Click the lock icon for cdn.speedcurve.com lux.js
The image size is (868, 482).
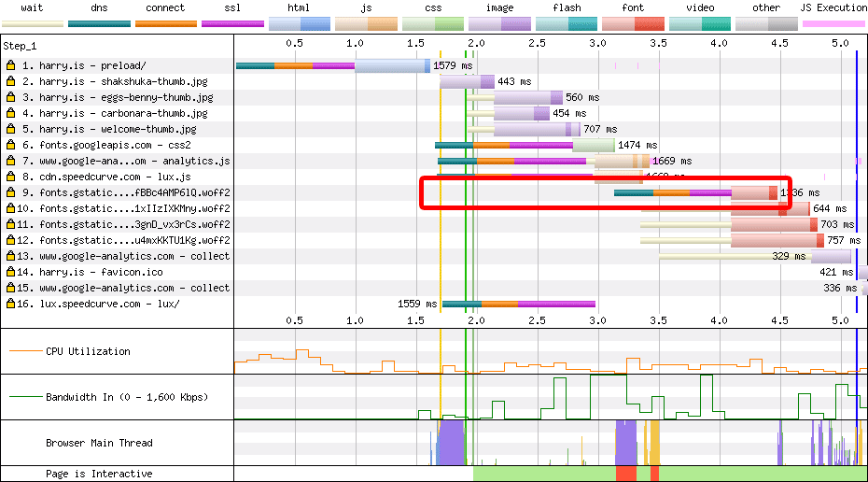[x=10, y=177]
